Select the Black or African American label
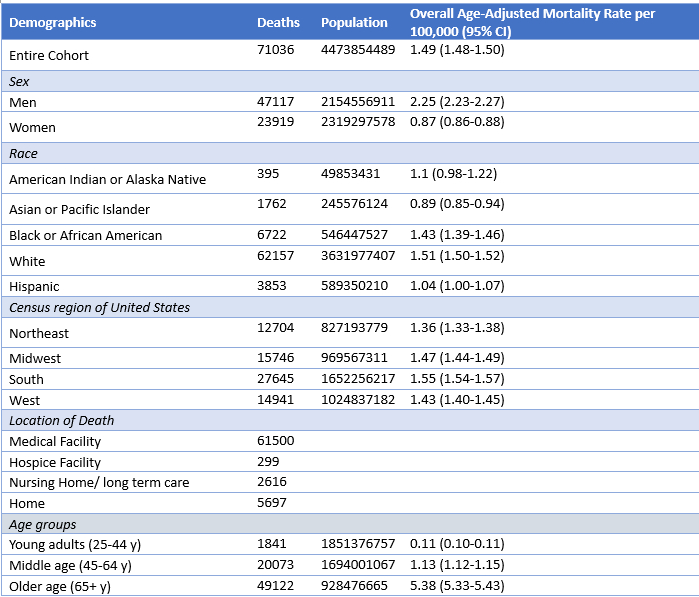This screenshot has height=597, width=699. (x=85, y=235)
